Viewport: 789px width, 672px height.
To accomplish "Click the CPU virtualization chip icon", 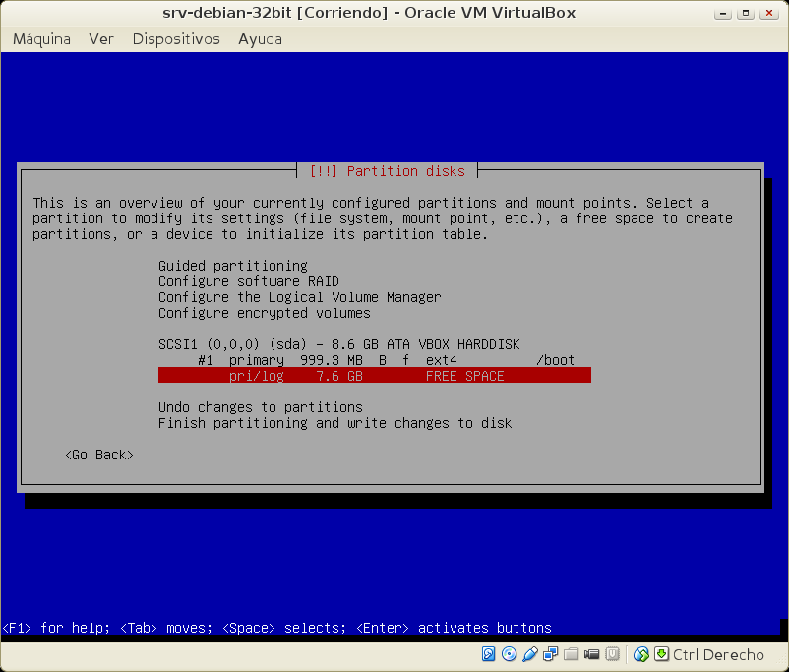I will click(x=613, y=654).
